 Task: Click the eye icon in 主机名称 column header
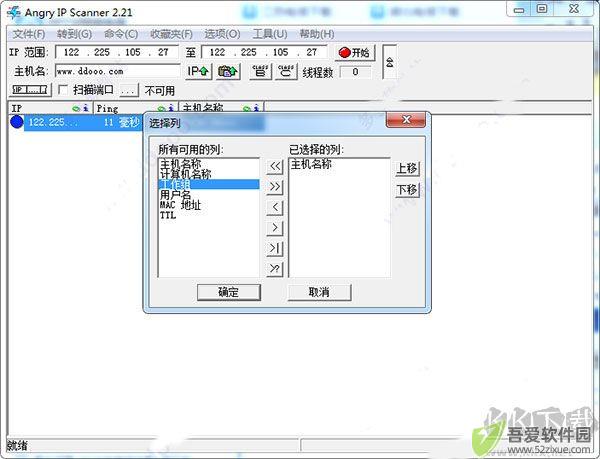[247, 109]
